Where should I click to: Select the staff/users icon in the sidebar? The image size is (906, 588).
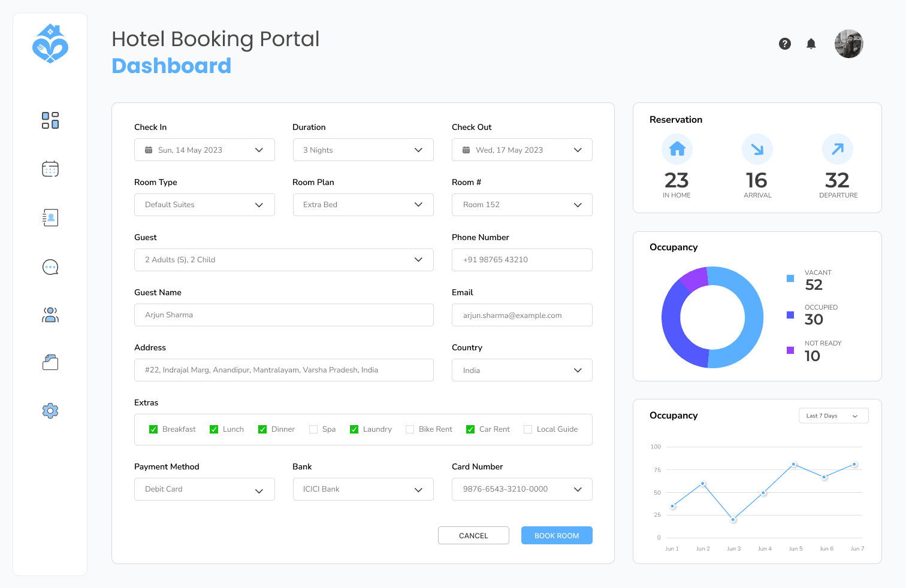[x=50, y=314]
